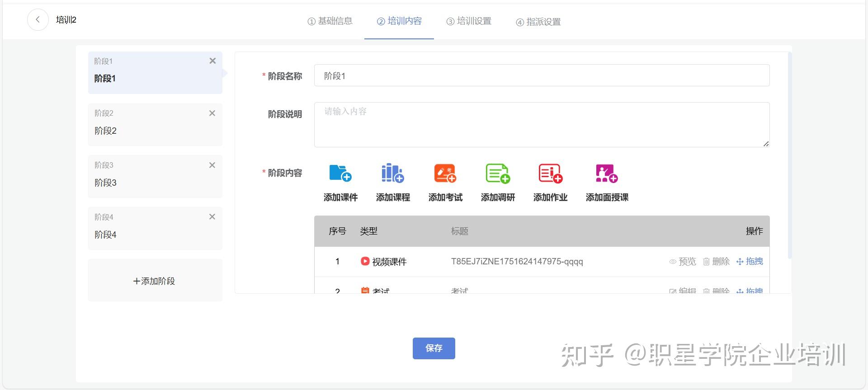
Task: Click the stage panel vertical scrollbar
Action: [790, 156]
